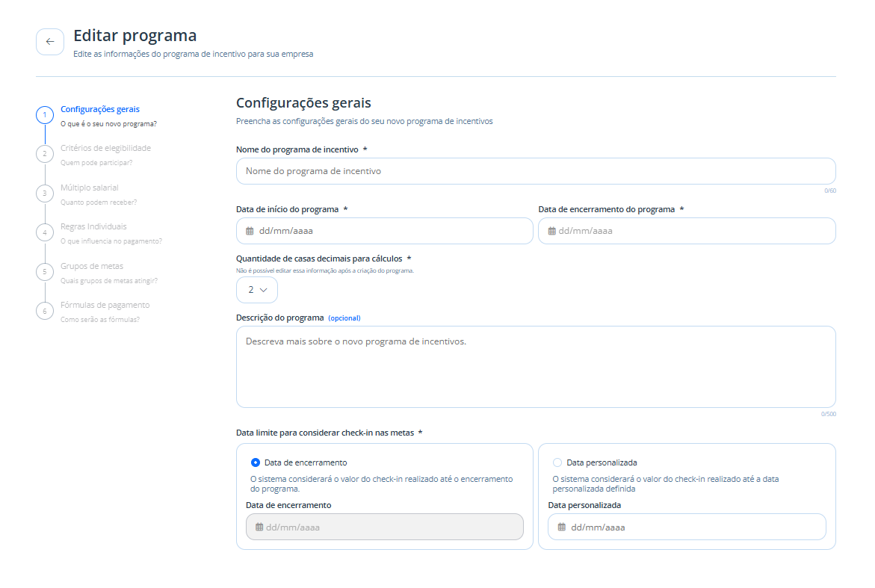Click calendar icon in Data de início field
Screen dimensions: 875x588
tap(250, 231)
